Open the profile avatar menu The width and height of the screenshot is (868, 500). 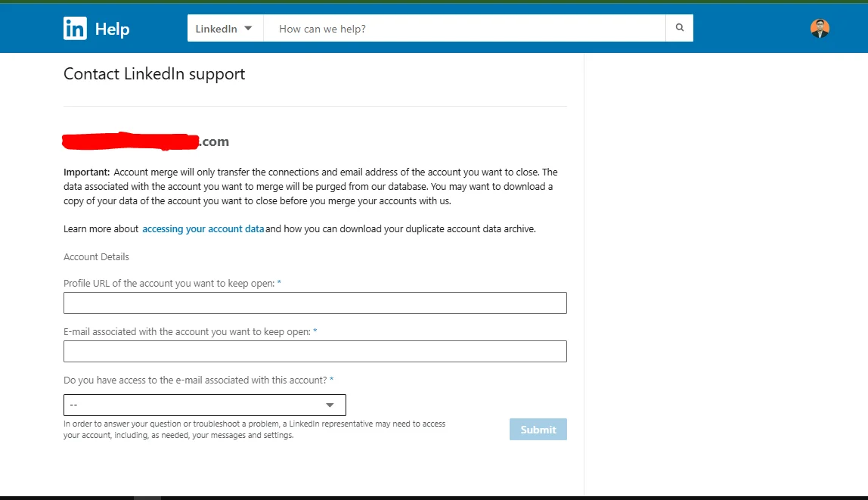pos(820,28)
